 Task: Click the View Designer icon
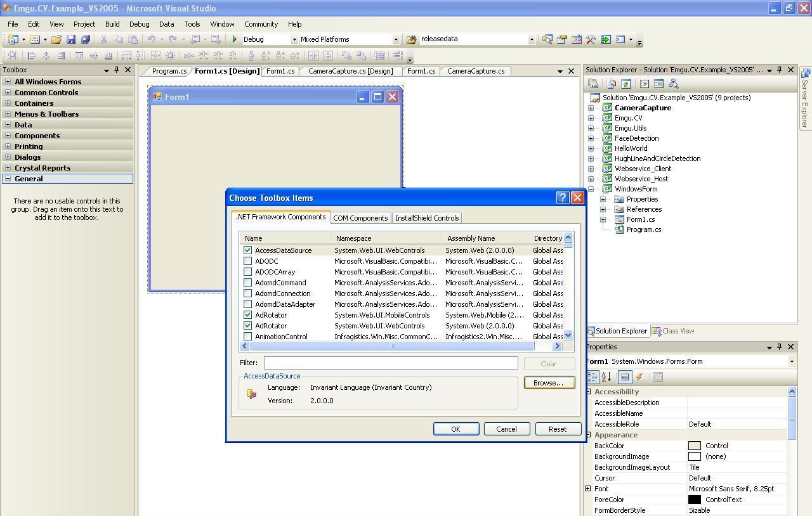click(x=658, y=84)
